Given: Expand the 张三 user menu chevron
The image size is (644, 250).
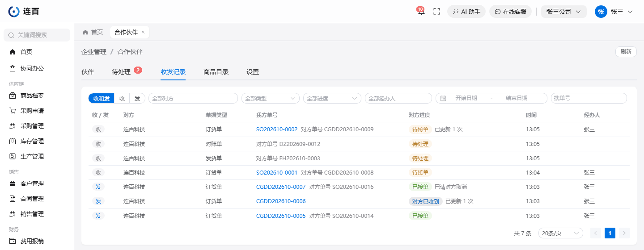Looking at the screenshot, I should pyautogui.click(x=630, y=12).
